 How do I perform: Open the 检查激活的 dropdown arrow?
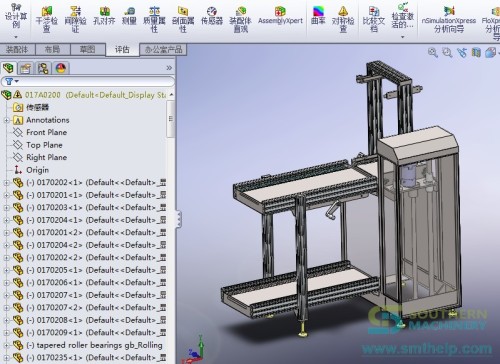coord(402,37)
